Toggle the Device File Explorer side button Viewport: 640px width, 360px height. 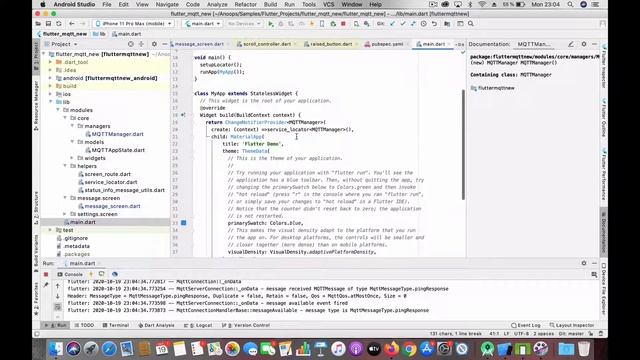(x=604, y=289)
